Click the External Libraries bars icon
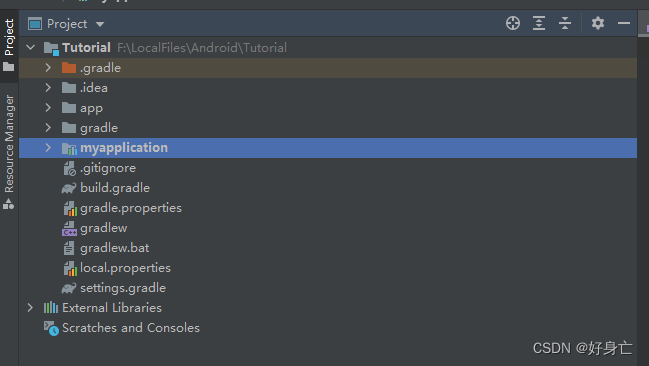Image resolution: width=649 pixels, height=366 pixels. pyautogui.click(x=51, y=308)
